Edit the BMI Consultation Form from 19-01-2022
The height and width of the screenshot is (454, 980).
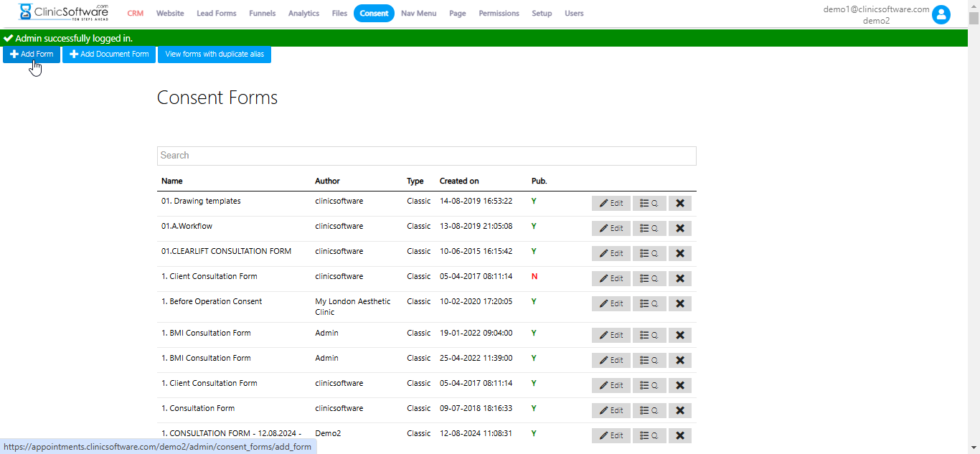pos(611,336)
